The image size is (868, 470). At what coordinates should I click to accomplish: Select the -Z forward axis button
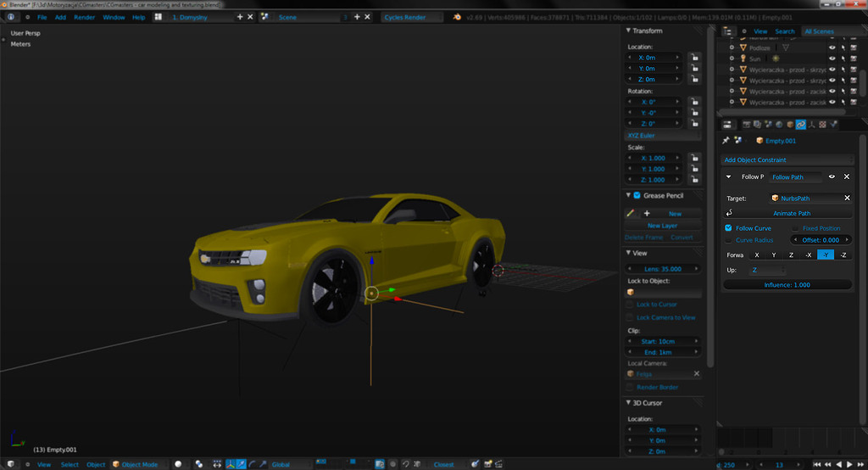843,255
